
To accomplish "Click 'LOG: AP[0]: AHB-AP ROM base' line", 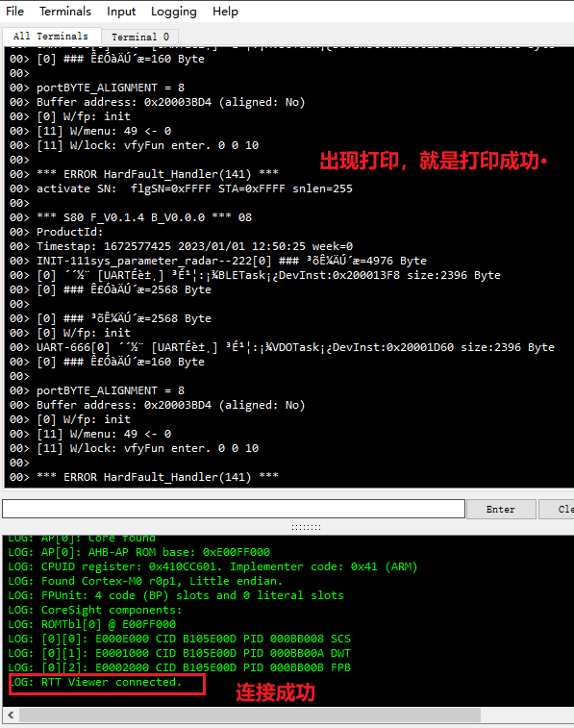I will click(x=139, y=553).
